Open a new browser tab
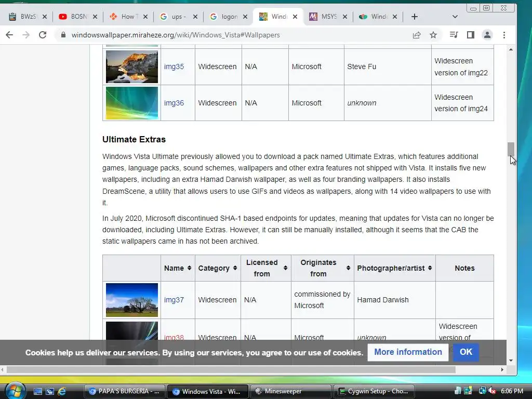The width and height of the screenshot is (532, 399). 414,17
